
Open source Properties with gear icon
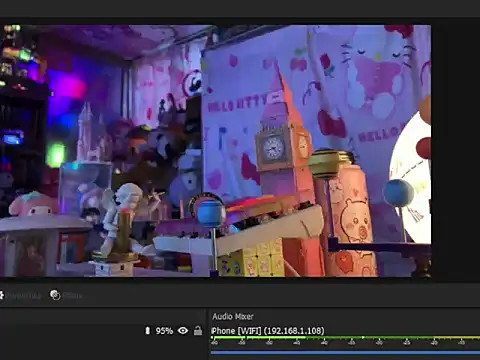(x=20, y=296)
